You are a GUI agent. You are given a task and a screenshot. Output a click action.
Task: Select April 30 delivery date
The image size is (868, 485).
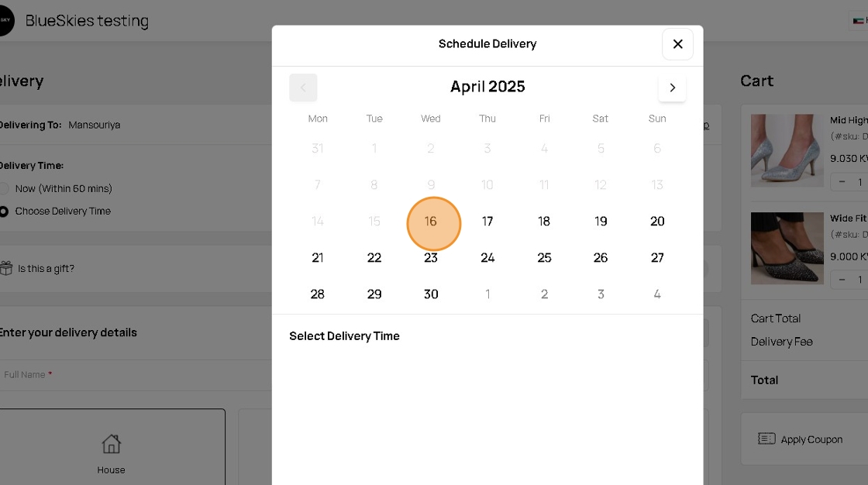(431, 294)
